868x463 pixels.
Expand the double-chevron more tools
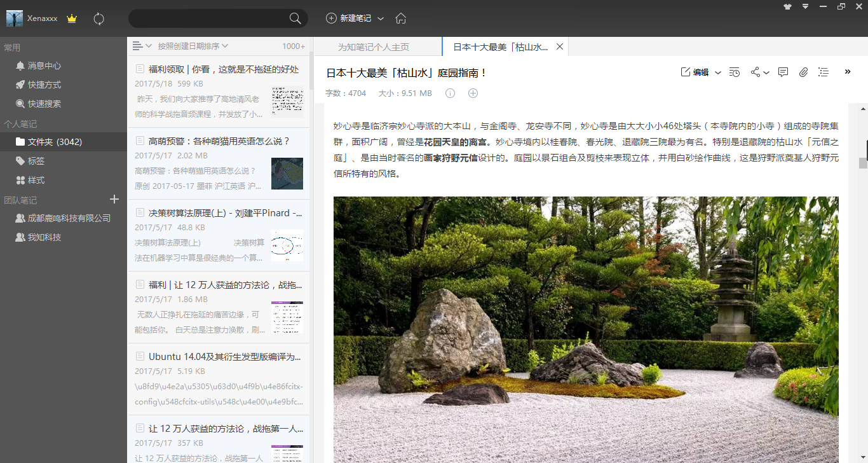pos(848,72)
